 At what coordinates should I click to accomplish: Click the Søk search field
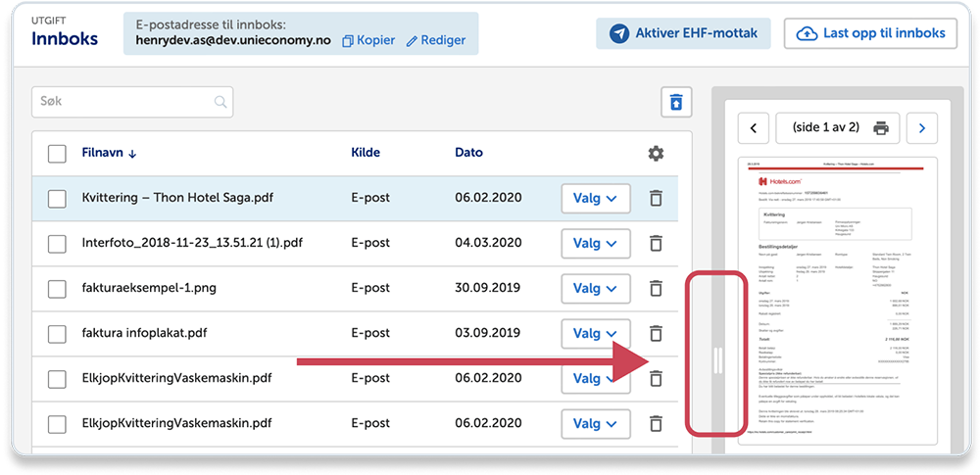point(122,101)
